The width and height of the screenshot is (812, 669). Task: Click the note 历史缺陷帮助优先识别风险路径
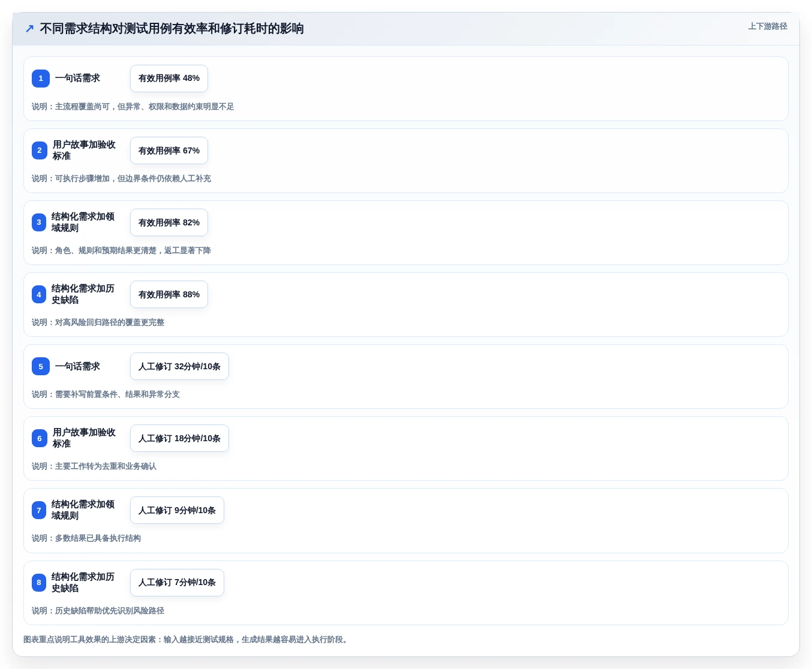98,611
